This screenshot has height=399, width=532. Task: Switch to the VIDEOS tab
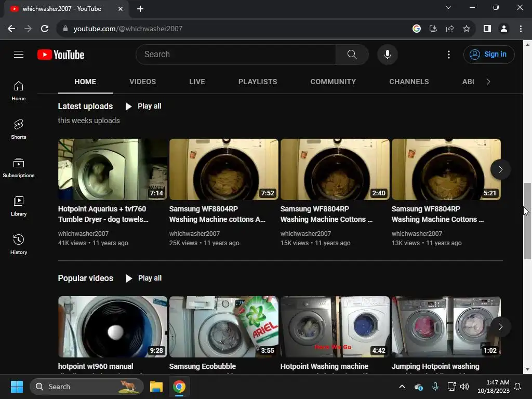[142, 82]
